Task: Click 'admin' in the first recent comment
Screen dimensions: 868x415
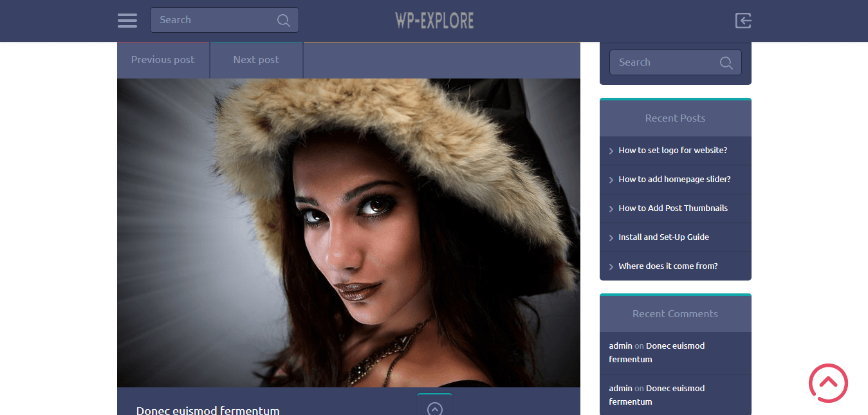Action: pos(620,346)
